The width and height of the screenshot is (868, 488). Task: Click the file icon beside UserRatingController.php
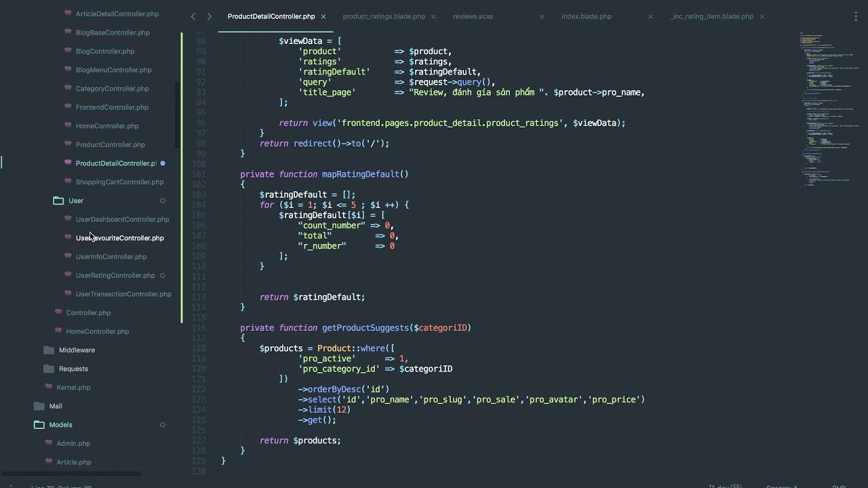(x=68, y=274)
